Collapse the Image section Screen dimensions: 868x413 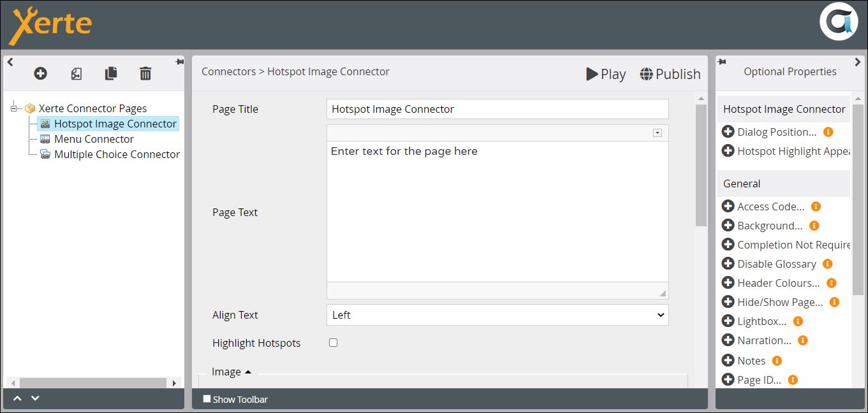(x=247, y=372)
